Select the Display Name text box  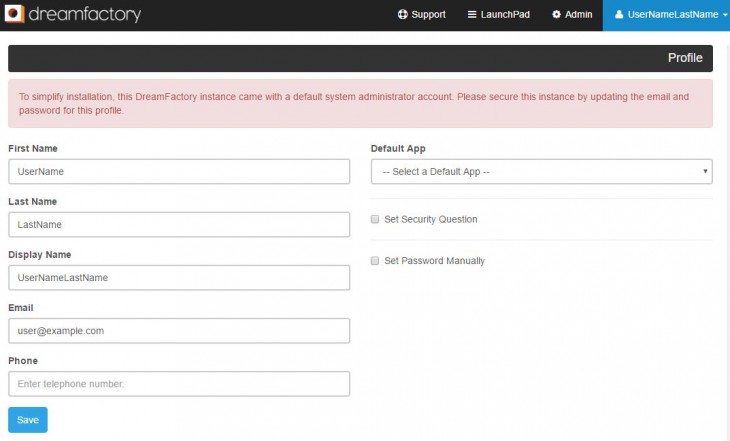[179, 278]
